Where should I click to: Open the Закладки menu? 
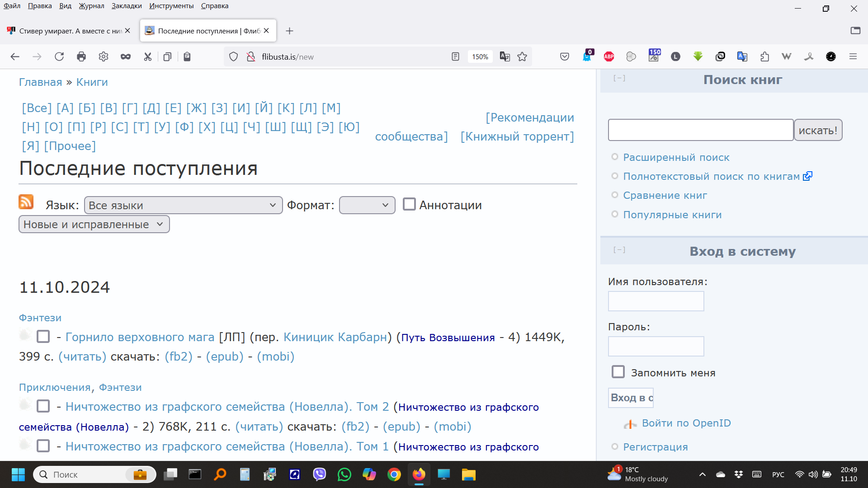127,6
